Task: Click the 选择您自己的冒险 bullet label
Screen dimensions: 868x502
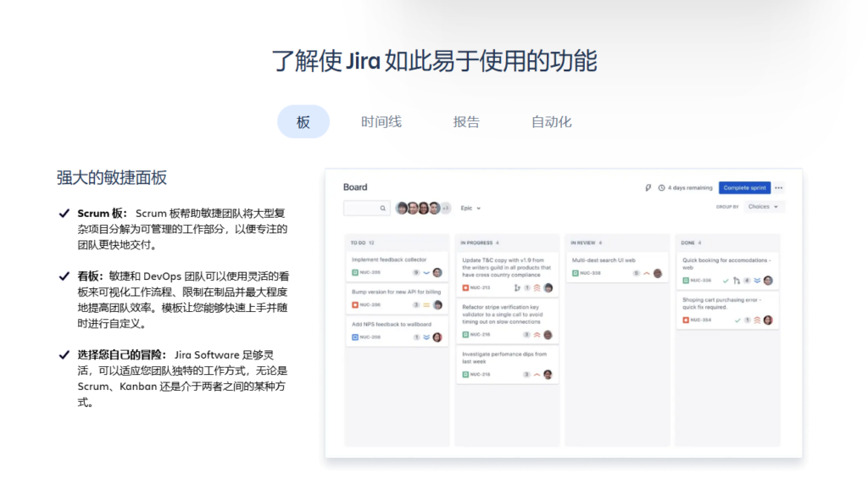Action: click(122, 354)
